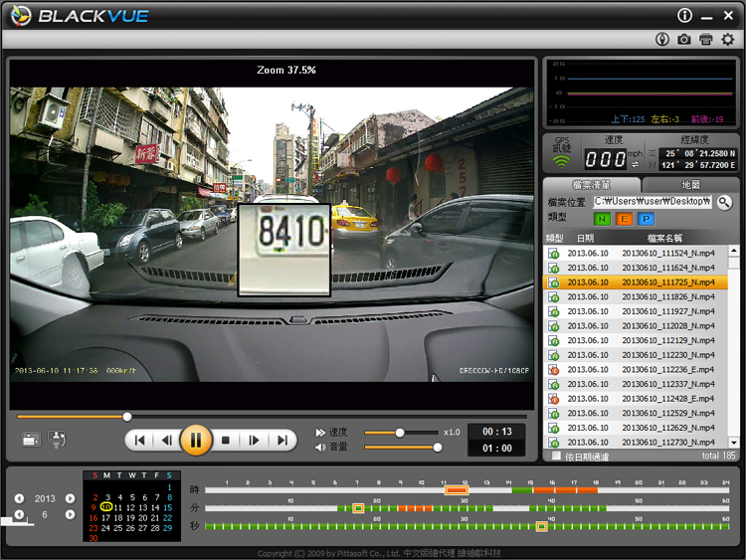The height and width of the screenshot is (560, 746).
Task: Go to the next year after 2013
Action: (70, 498)
